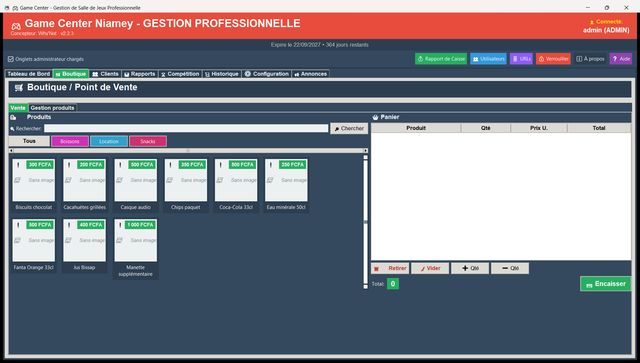Viewport: 640px width, 363px height.
Task: Click the Qté column header in cart
Action: pyautogui.click(x=486, y=128)
